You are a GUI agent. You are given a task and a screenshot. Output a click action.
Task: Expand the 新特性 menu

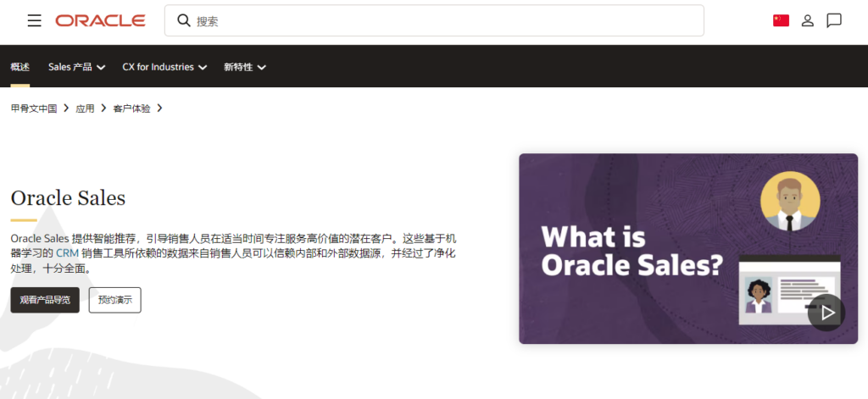point(245,67)
